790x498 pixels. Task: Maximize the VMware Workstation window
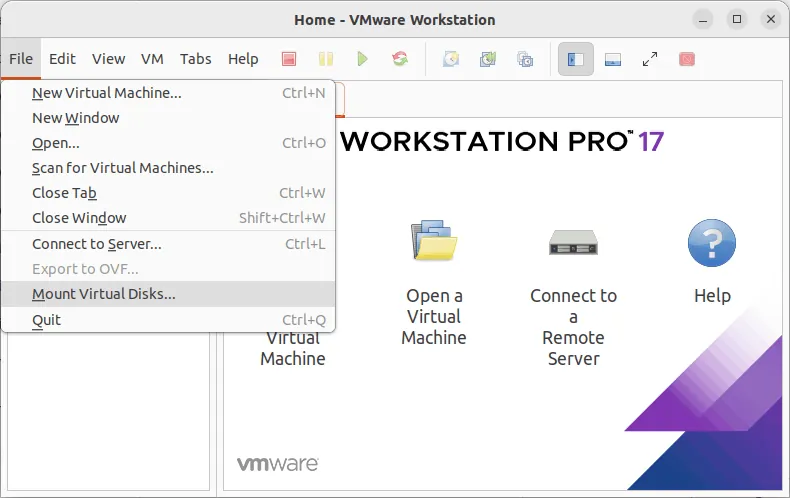point(737,20)
